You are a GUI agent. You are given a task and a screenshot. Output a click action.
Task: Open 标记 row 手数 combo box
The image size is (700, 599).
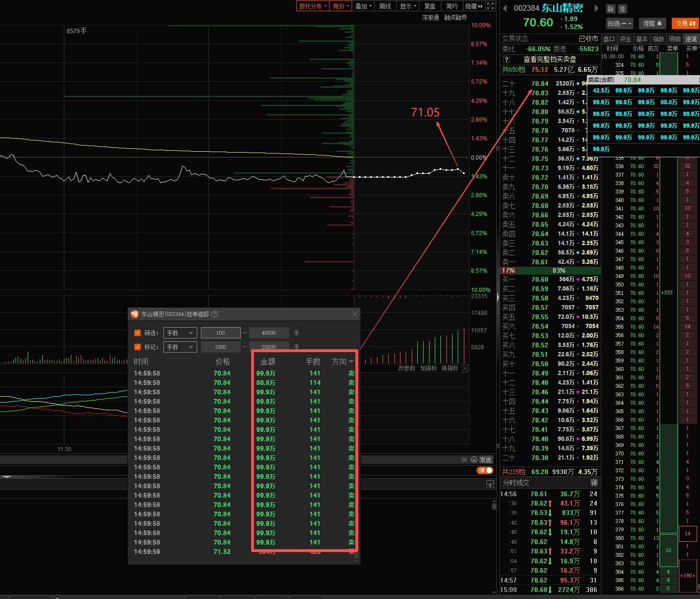(180, 347)
